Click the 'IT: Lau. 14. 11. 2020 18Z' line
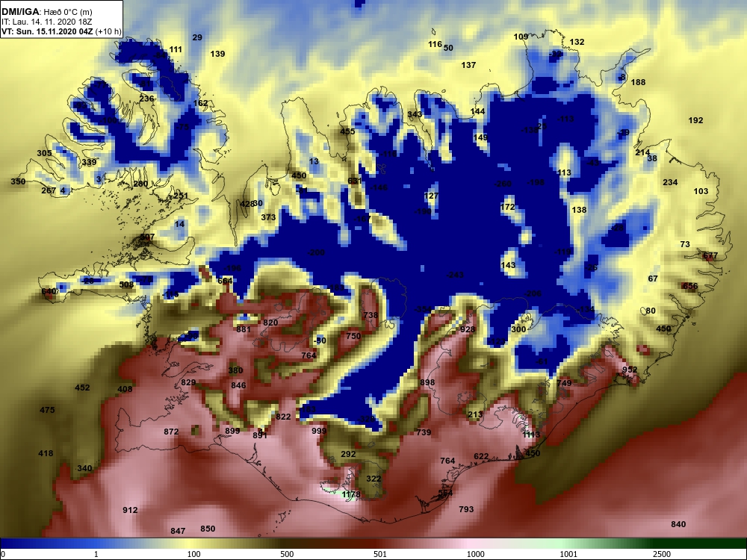Screen dimensions: 747x560 (42, 22)
